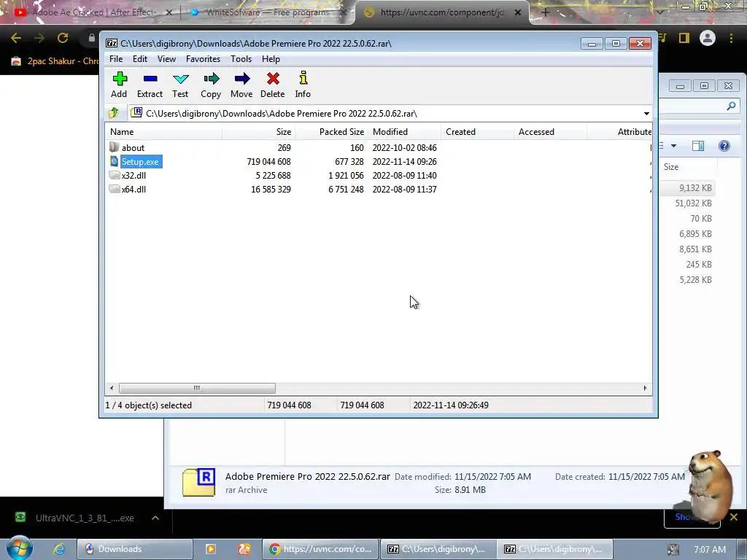Open the UltraVNC downloaded exe item
The width and height of the screenshot is (747, 560).
pos(75,518)
